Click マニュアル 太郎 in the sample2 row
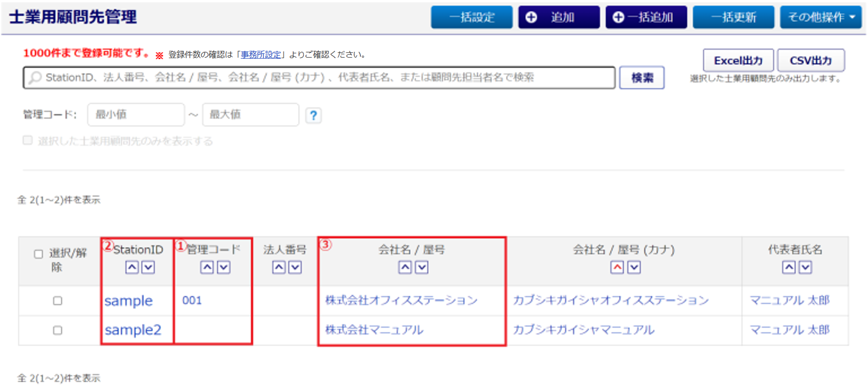Viewport: 868px width, 391px height. [790, 330]
